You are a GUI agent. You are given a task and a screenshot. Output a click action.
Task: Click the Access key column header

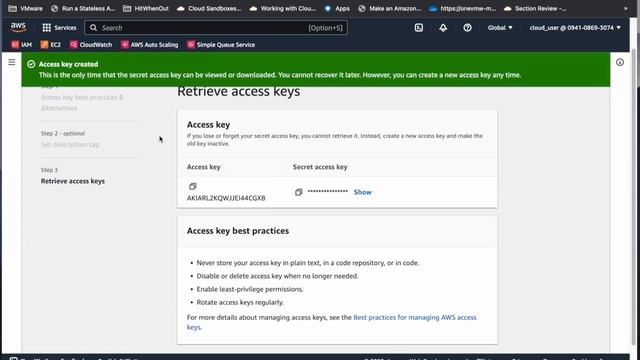point(204,167)
